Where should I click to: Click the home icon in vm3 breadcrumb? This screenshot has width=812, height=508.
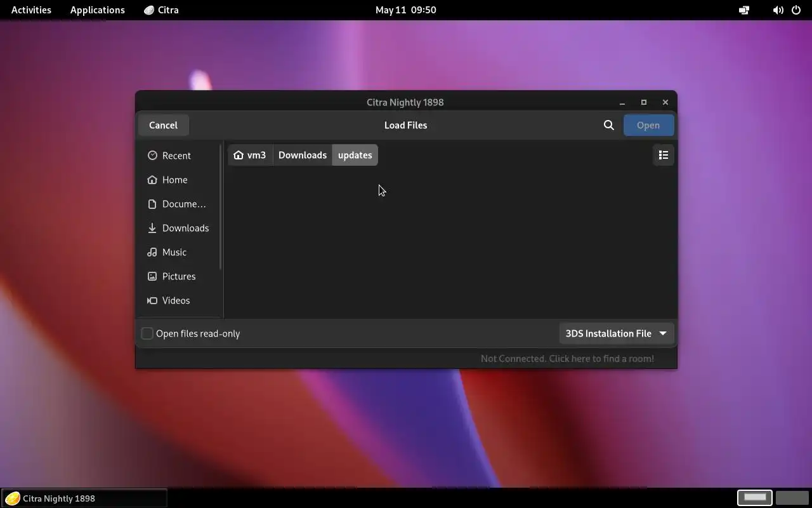pos(239,155)
